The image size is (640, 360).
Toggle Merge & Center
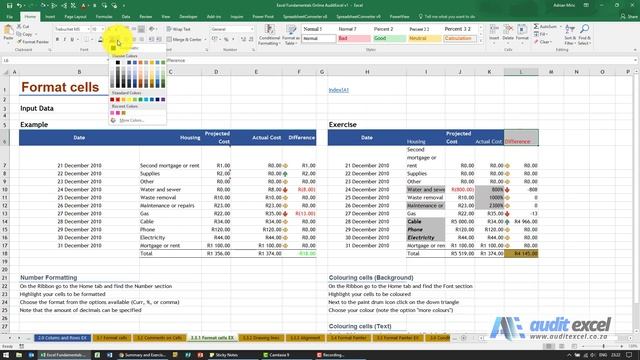(184, 40)
